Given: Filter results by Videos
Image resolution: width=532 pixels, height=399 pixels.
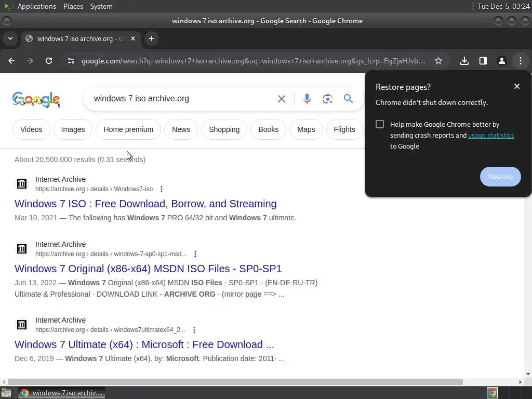Looking at the screenshot, I should pyautogui.click(x=31, y=129).
